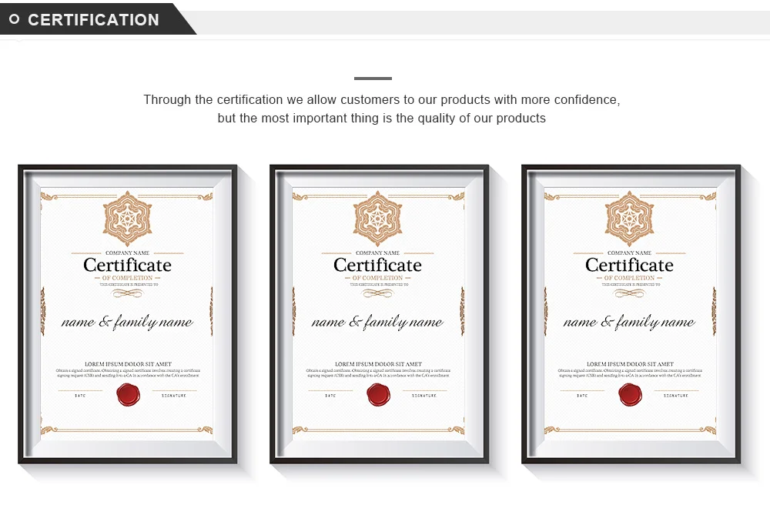Open the left framed certificate image
The width and height of the screenshot is (770, 532).
[x=128, y=314]
